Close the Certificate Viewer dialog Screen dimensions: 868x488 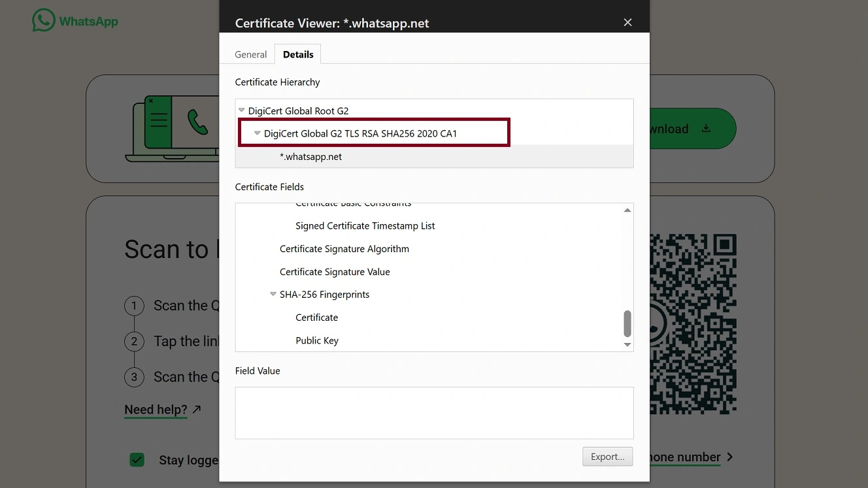tap(627, 23)
